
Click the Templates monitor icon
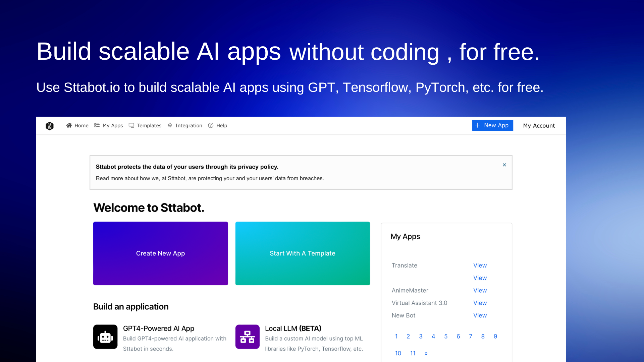131,125
